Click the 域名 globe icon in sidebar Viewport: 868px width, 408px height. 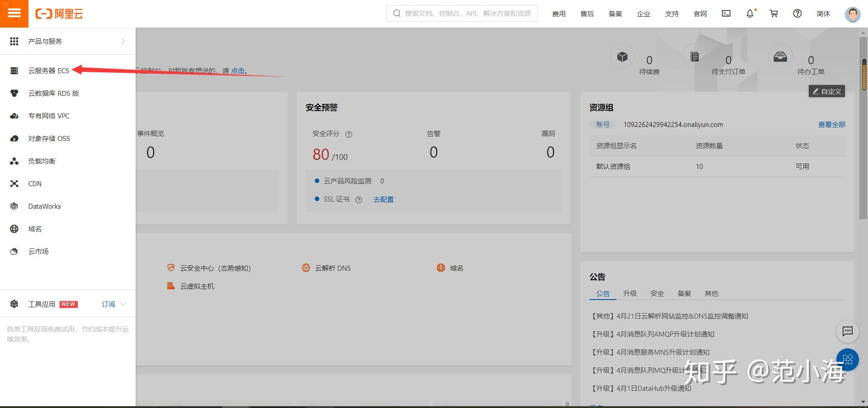click(14, 229)
